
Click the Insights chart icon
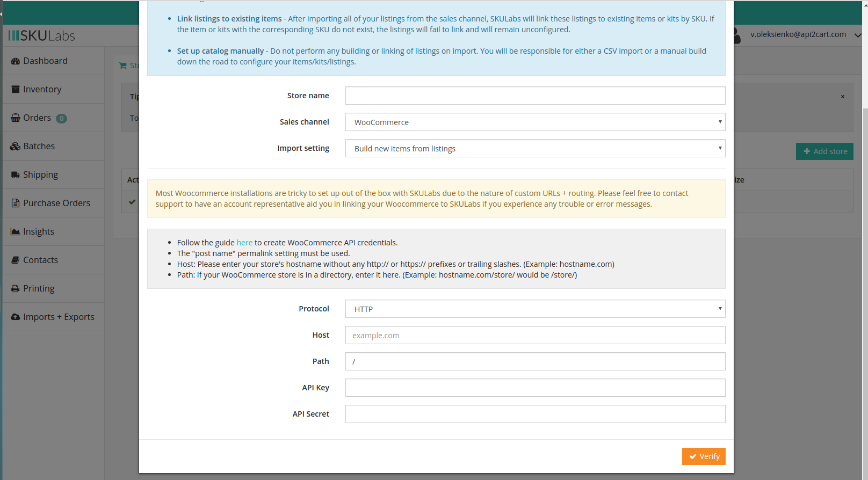15,232
